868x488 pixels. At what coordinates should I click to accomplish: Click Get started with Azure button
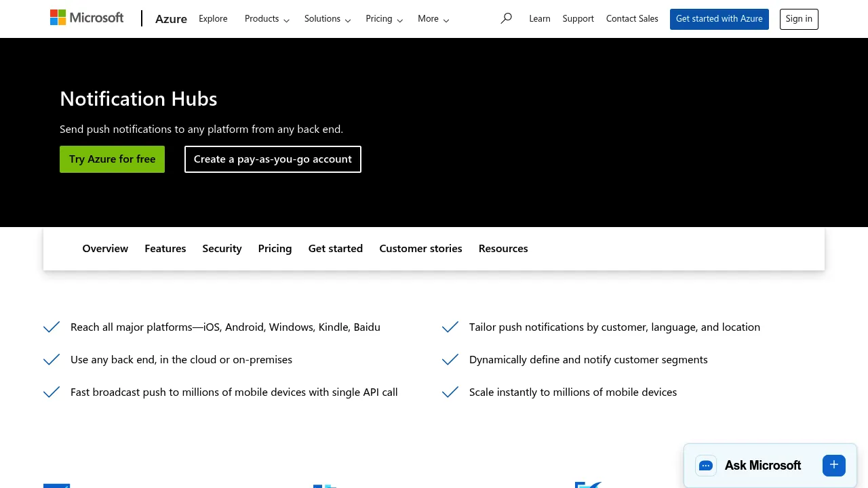pos(719,19)
